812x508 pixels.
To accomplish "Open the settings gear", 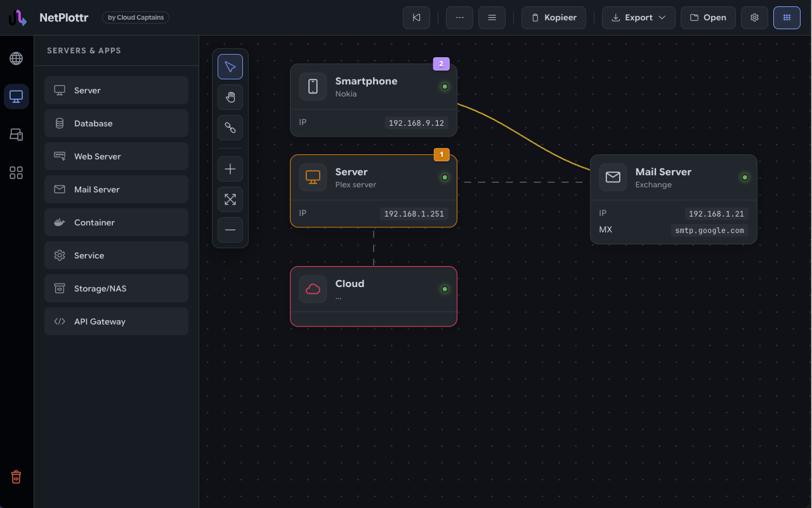I will point(754,18).
